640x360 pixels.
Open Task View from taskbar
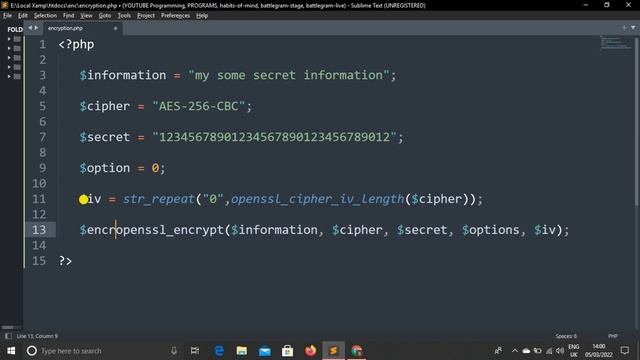tap(195, 351)
